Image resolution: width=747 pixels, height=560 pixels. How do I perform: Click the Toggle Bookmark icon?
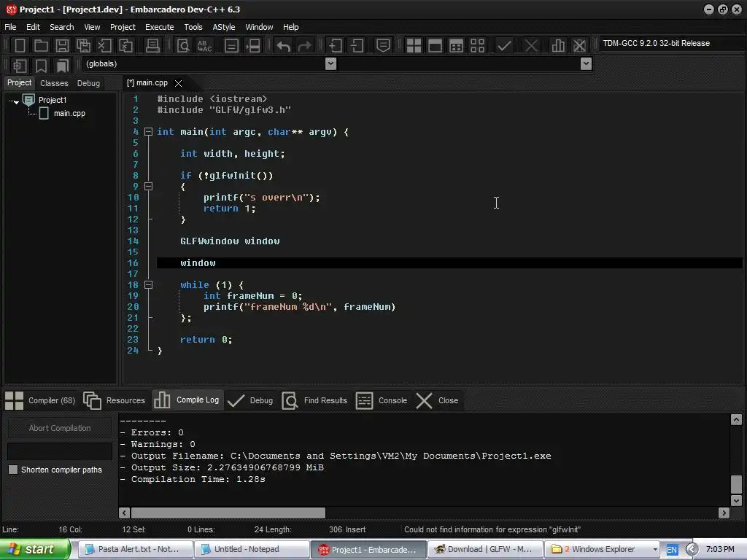[x=41, y=65]
